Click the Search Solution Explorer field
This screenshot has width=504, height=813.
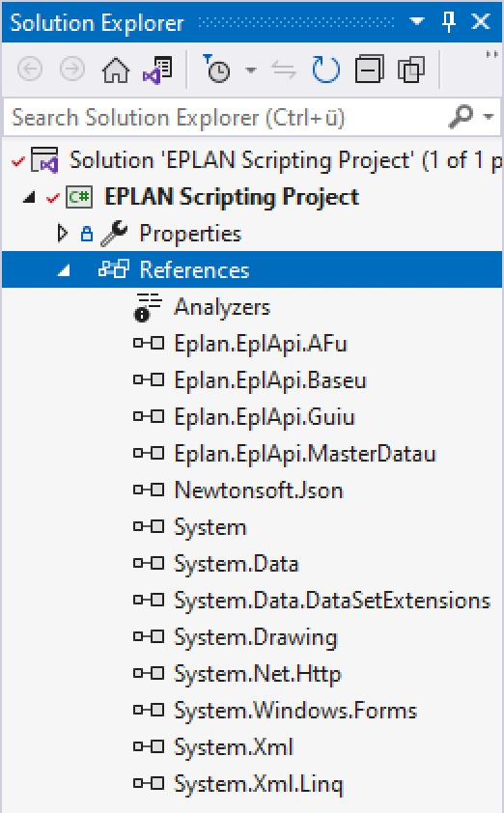click(227, 117)
